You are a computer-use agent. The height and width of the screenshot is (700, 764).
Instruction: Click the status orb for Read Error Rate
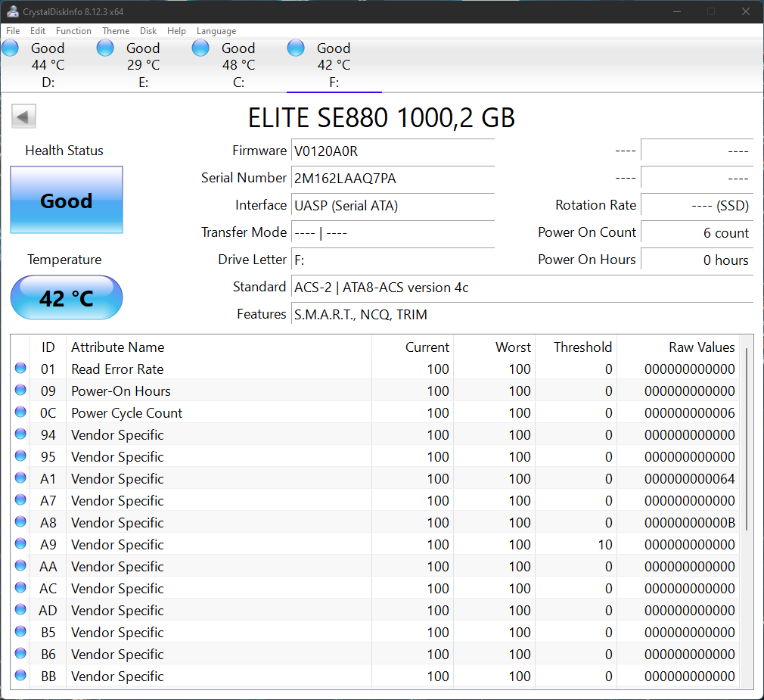pos(20,368)
